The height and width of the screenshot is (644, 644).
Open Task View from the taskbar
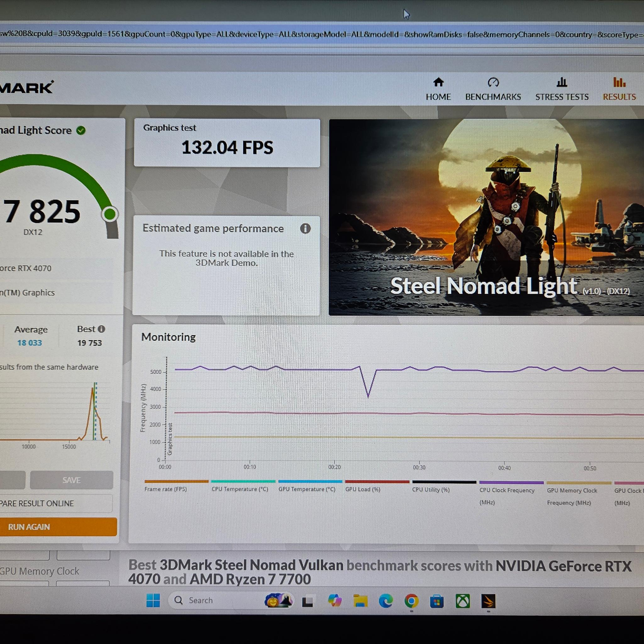307,601
